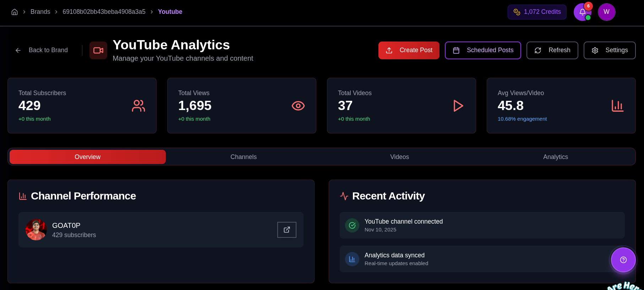This screenshot has height=290, width=644.
Task: Click the Total Views eye icon
Action: tap(298, 106)
